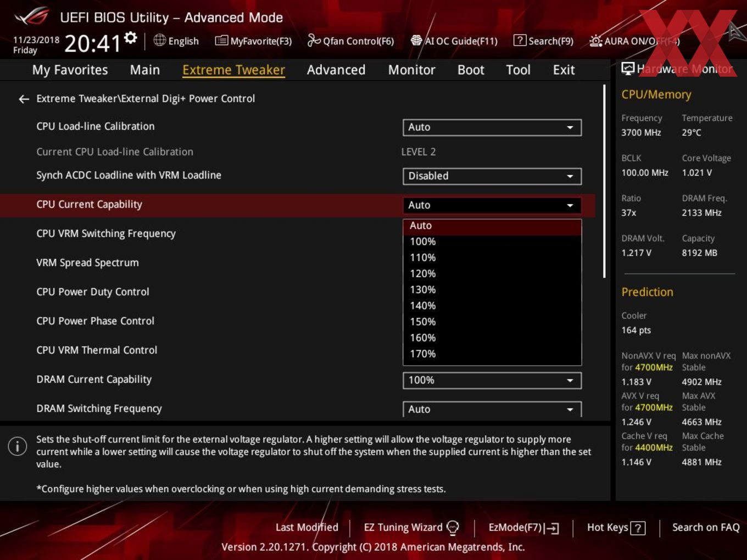Click Last Modified button
The image size is (747, 560).
[x=307, y=528]
